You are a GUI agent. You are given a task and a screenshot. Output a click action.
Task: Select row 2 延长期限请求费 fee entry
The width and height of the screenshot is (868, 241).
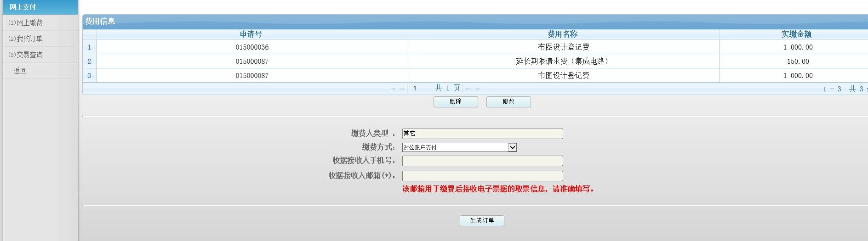click(x=563, y=62)
